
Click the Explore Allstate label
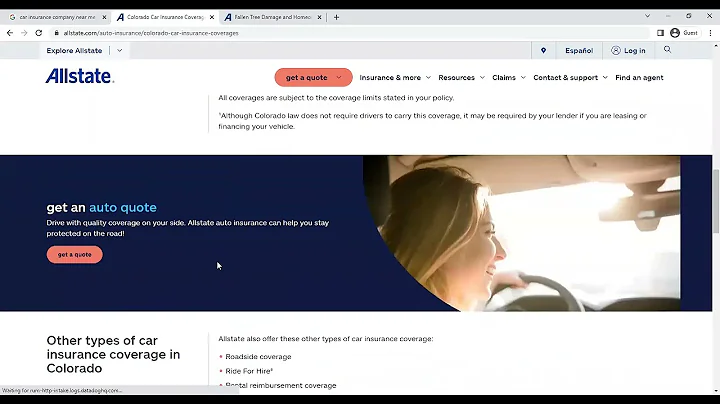74,50
